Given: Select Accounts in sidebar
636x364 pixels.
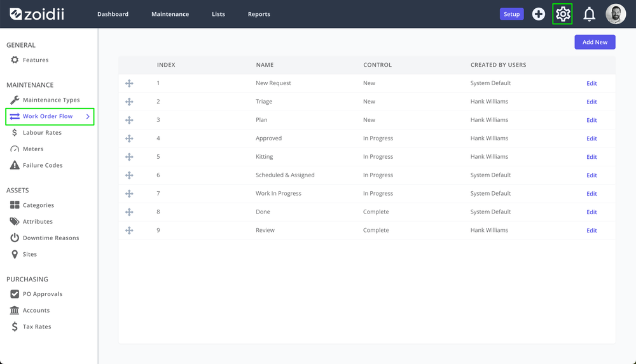Looking at the screenshot, I should click(36, 311).
